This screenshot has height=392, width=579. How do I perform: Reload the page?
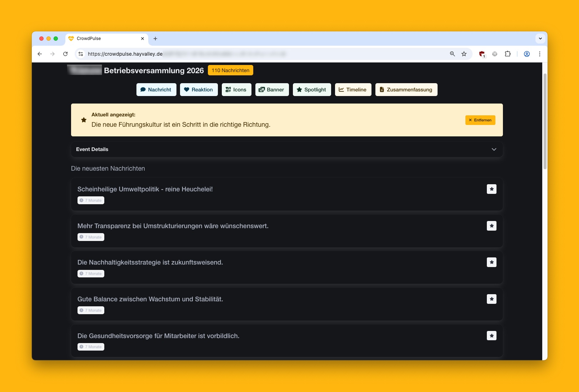(65, 54)
